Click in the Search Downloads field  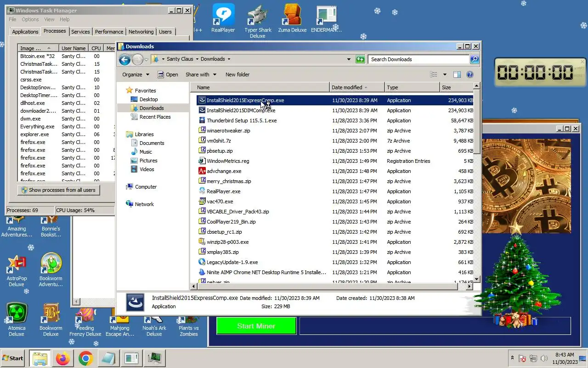point(418,59)
